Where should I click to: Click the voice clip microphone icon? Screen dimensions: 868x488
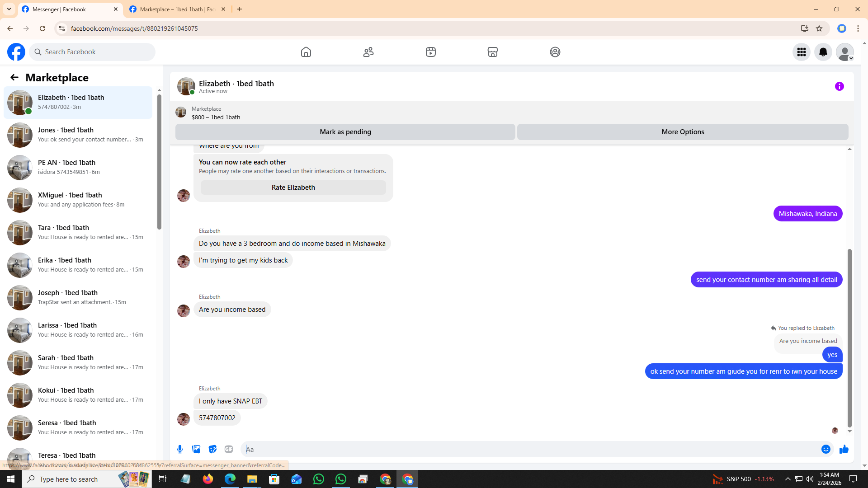[180, 449]
